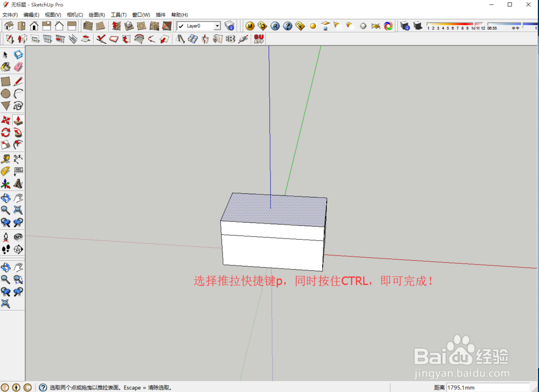This screenshot has width=539, height=392.
Task: Open the 窗口(W) menu
Action: (x=141, y=15)
